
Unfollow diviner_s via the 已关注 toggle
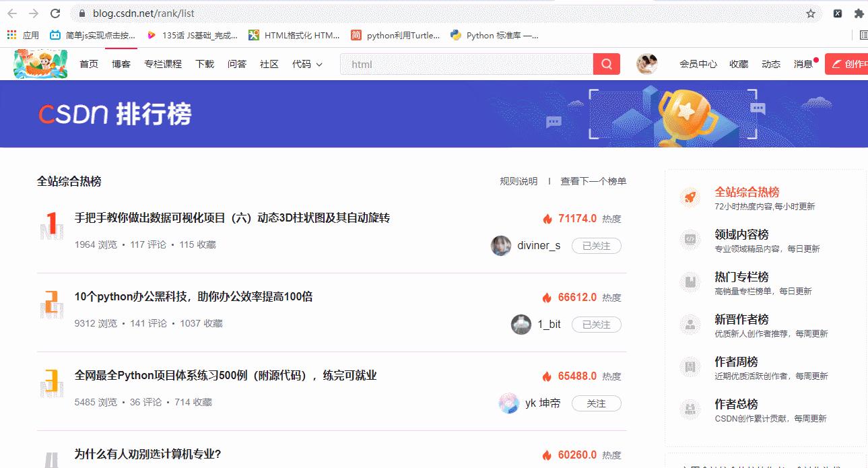coord(595,246)
